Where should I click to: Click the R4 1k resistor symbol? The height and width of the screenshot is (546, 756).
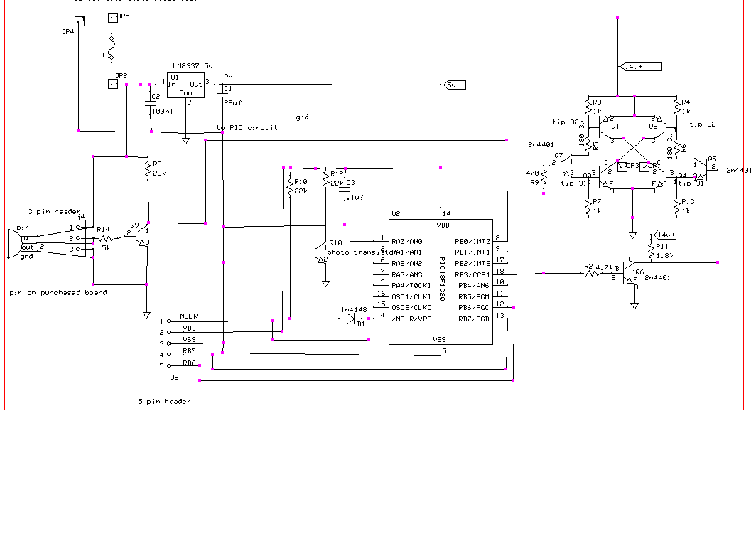[x=676, y=107]
